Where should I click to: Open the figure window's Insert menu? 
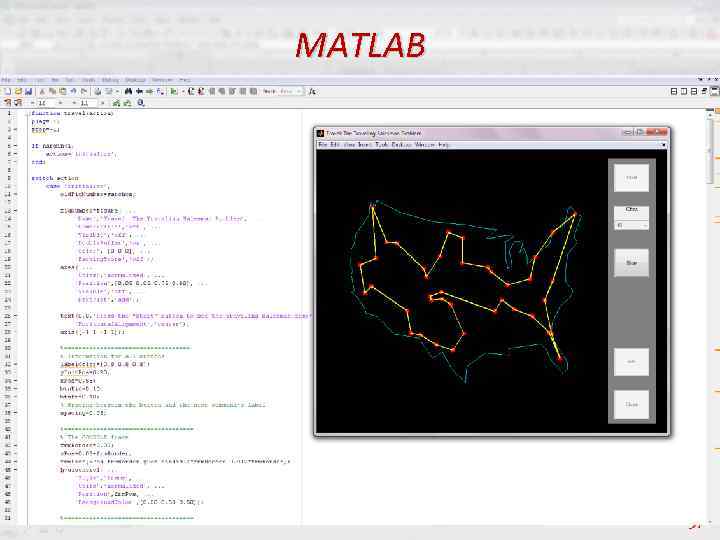(x=365, y=145)
